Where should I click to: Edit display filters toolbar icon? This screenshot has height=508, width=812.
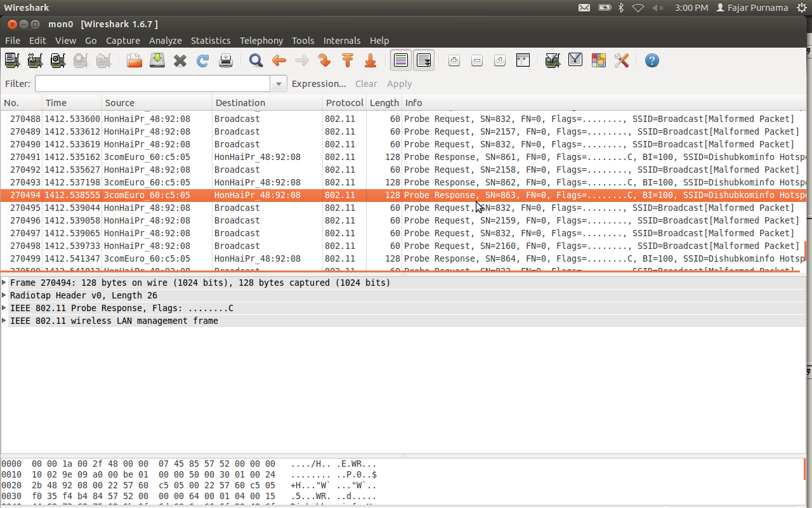click(x=575, y=60)
